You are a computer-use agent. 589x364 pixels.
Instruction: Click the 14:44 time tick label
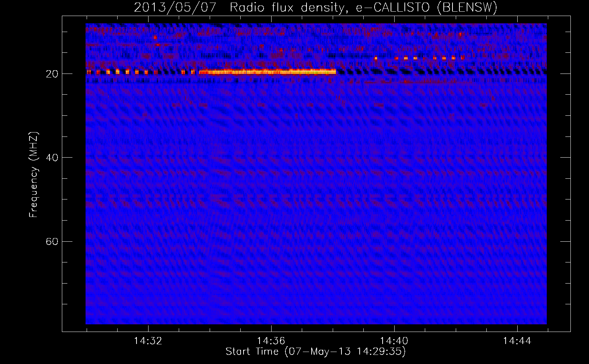[517, 341]
